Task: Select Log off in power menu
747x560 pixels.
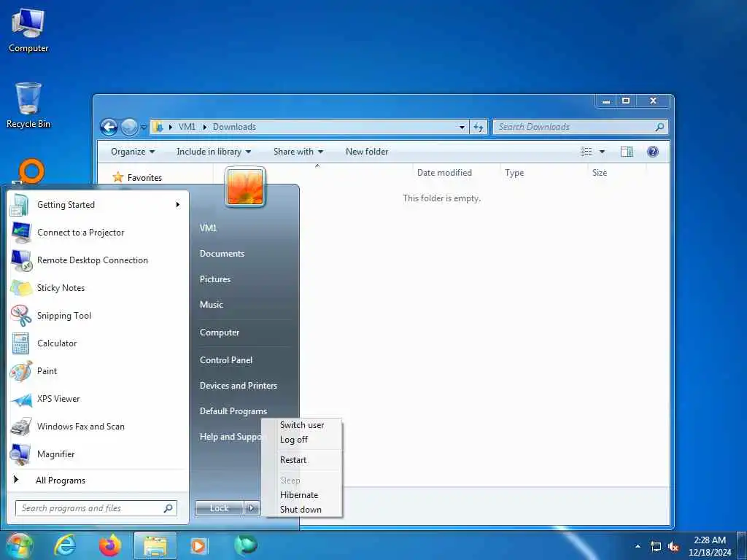Action: pyautogui.click(x=294, y=440)
